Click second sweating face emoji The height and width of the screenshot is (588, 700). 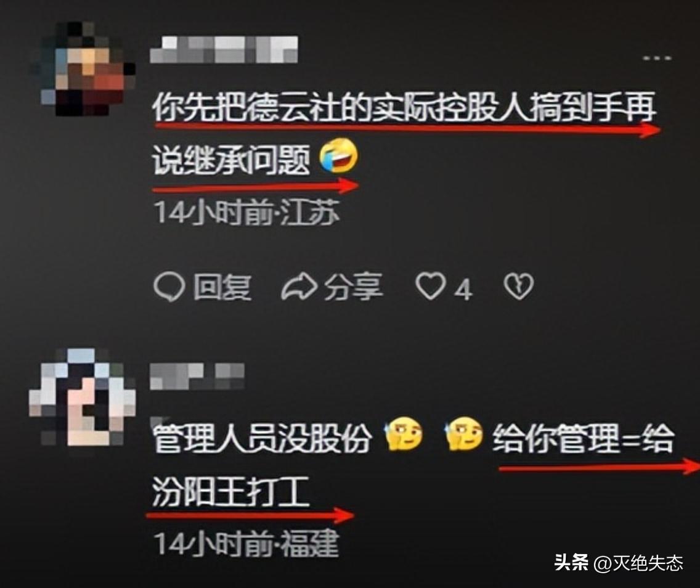pyautogui.click(x=464, y=433)
